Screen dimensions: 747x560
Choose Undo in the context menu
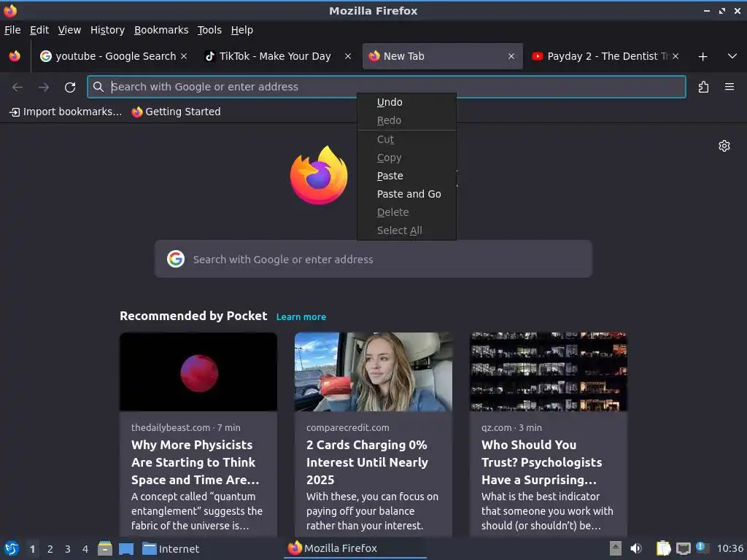coord(406,102)
